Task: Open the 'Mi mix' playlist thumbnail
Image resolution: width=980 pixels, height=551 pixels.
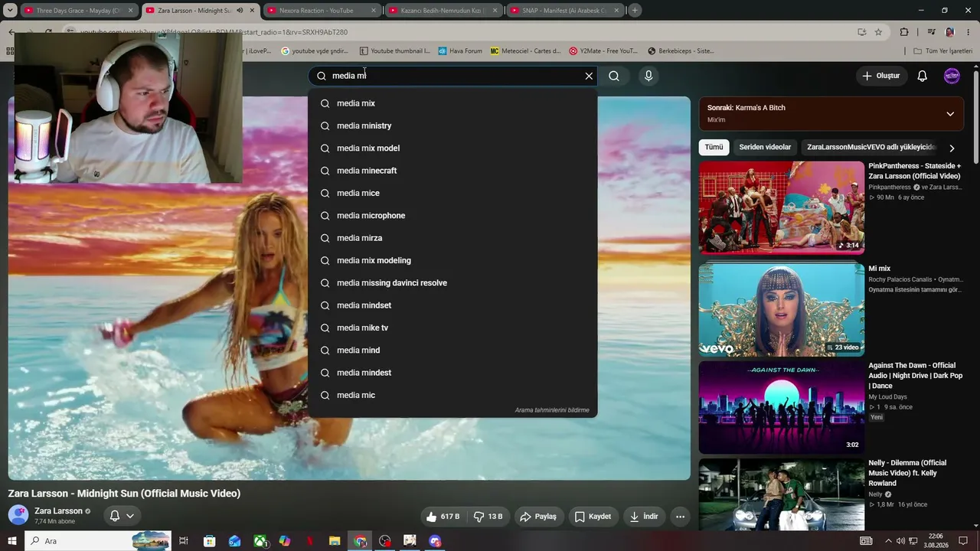Action: tap(782, 310)
